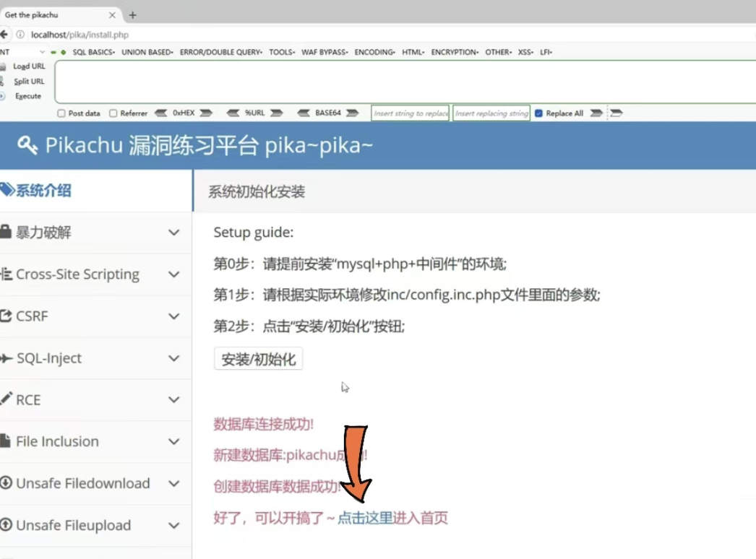Click the 系统初始化安装 page title
This screenshot has width=756, height=559.
(x=257, y=191)
